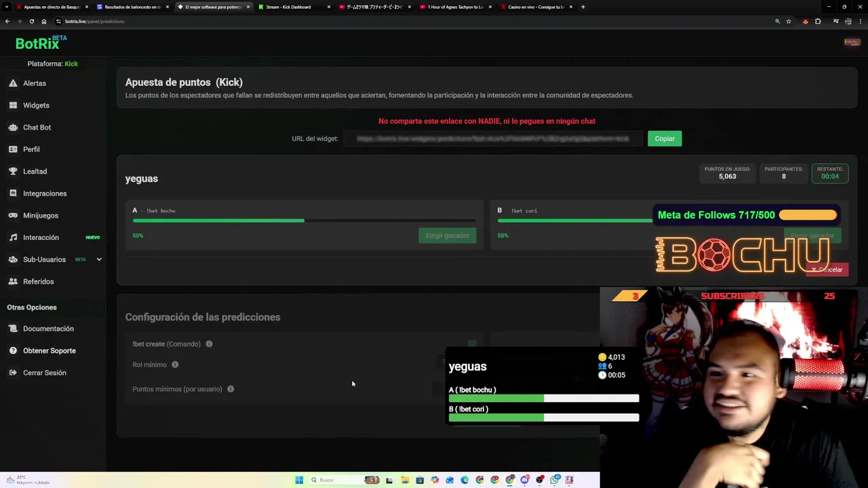Screen dimensions: 868x488
Task: Click the BotRix BETA logo
Action: click(x=41, y=43)
